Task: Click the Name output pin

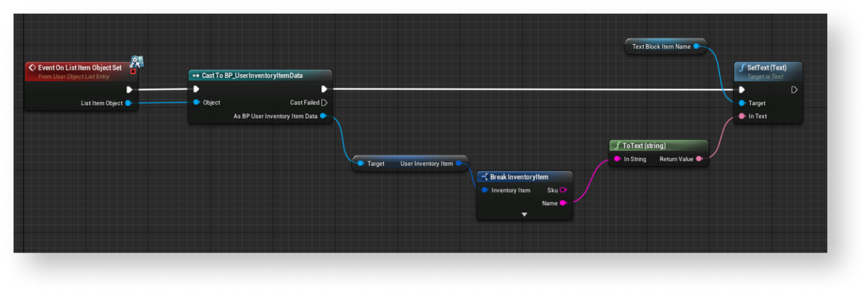Action: tap(563, 203)
